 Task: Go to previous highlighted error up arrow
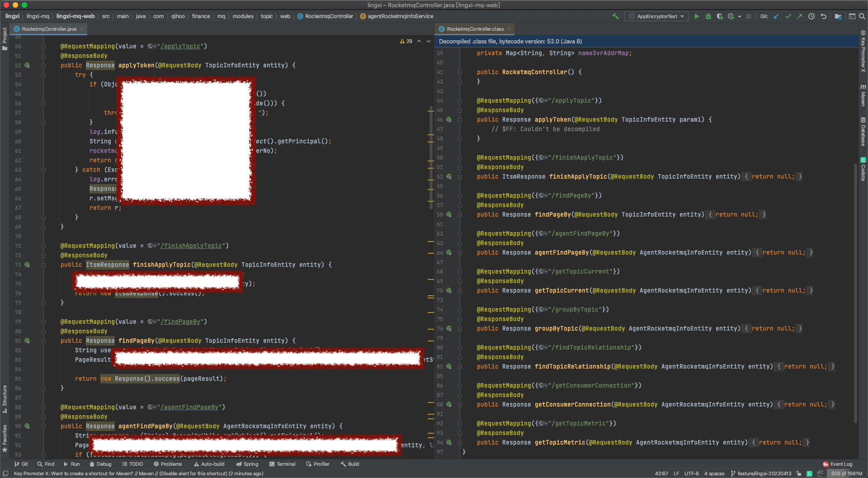[419, 41]
